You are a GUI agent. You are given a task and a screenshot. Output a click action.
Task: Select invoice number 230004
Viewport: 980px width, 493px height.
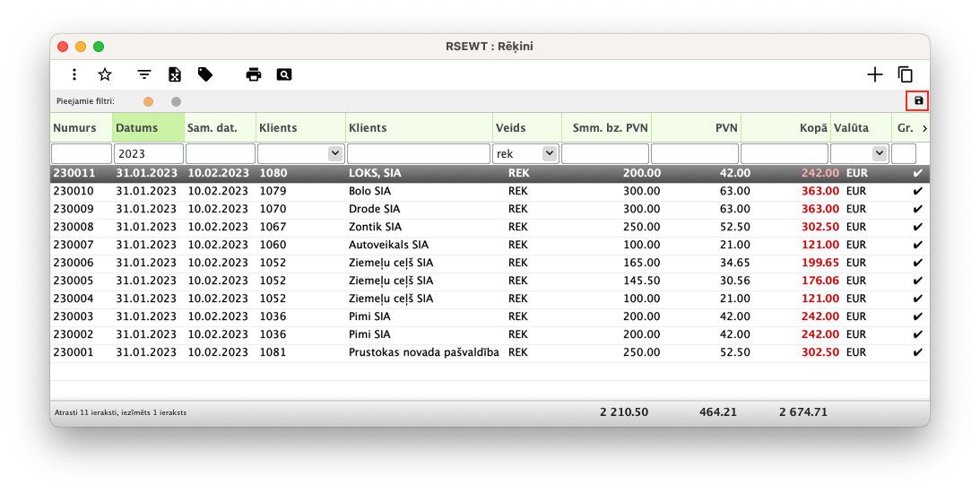tap(74, 298)
